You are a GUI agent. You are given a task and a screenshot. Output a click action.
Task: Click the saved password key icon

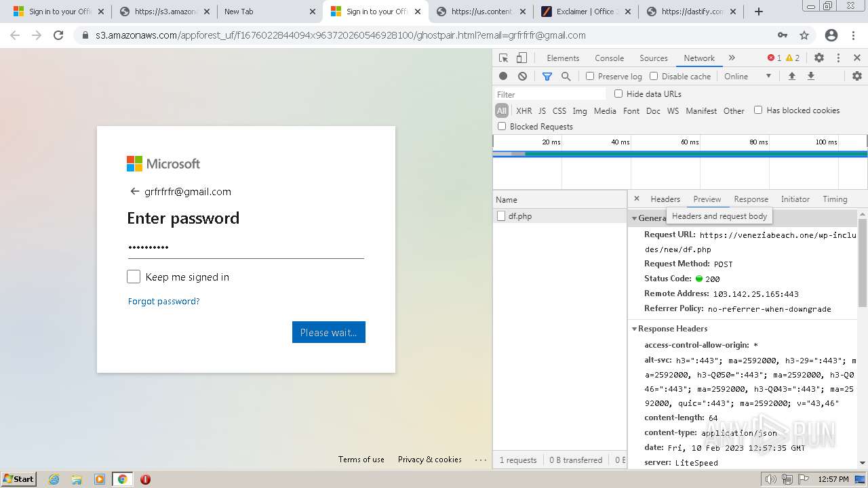(x=783, y=35)
